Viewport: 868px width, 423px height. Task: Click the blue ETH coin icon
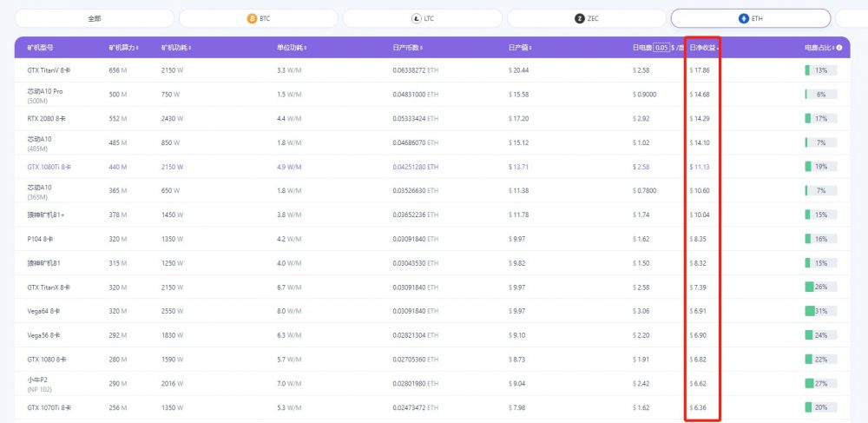744,18
